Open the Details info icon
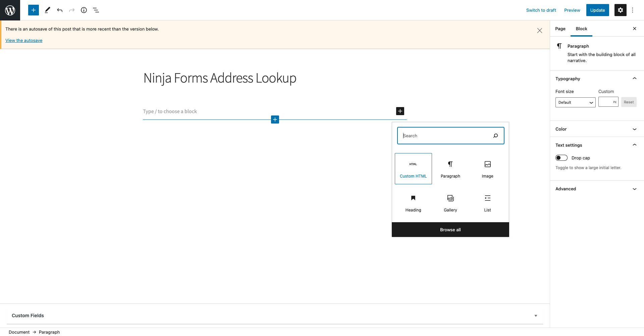Image resolution: width=644 pixels, height=336 pixels. tap(84, 10)
